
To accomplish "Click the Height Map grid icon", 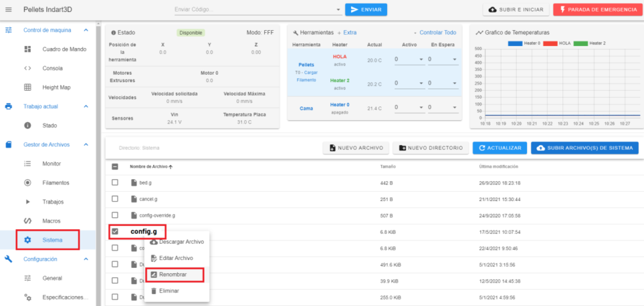I will coord(28,87).
